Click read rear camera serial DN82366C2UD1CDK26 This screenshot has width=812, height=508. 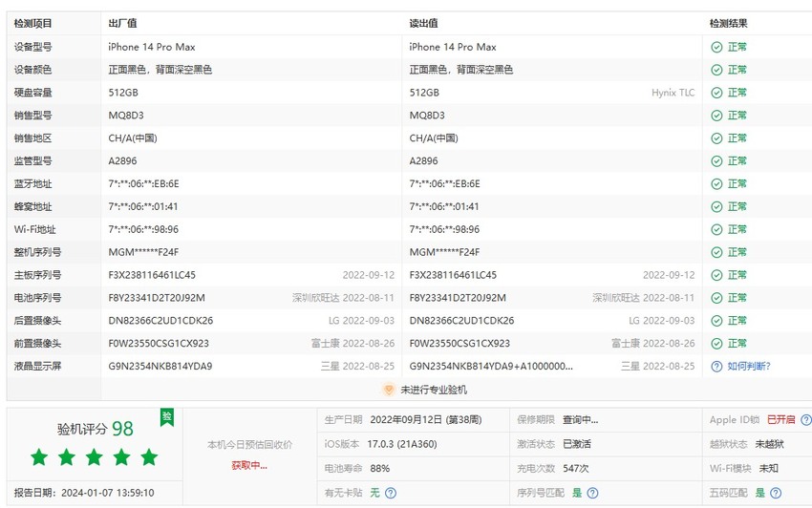(x=461, y=321)
